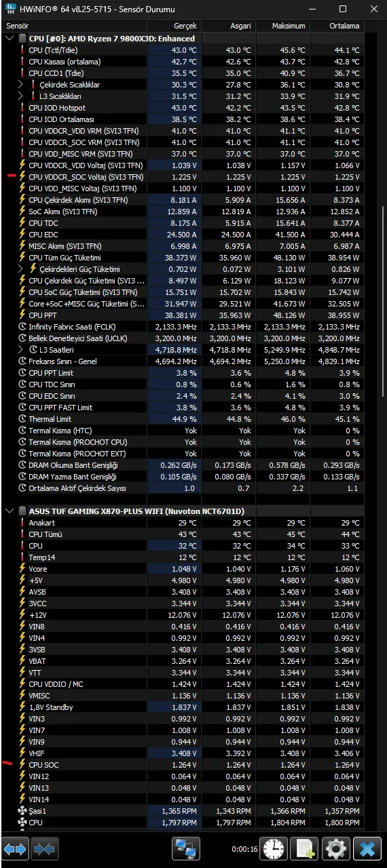Click the 4,718.8 MHz current value for L3 Saatleri
387x868 pixels.
pyautogui.click(x=174, y=350)
